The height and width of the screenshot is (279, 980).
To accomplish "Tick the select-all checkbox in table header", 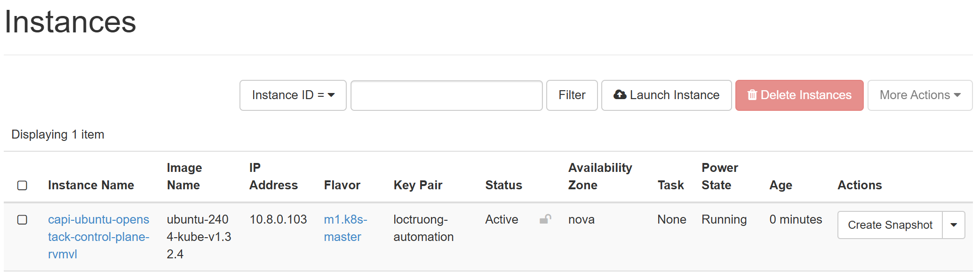I will click(x=22, y=186).
